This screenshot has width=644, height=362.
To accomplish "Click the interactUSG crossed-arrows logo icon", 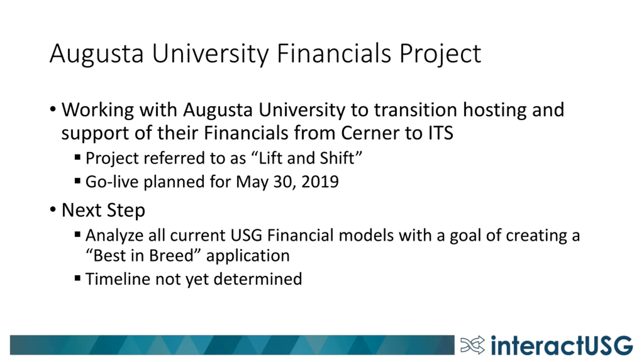I will tap(472, 345).
